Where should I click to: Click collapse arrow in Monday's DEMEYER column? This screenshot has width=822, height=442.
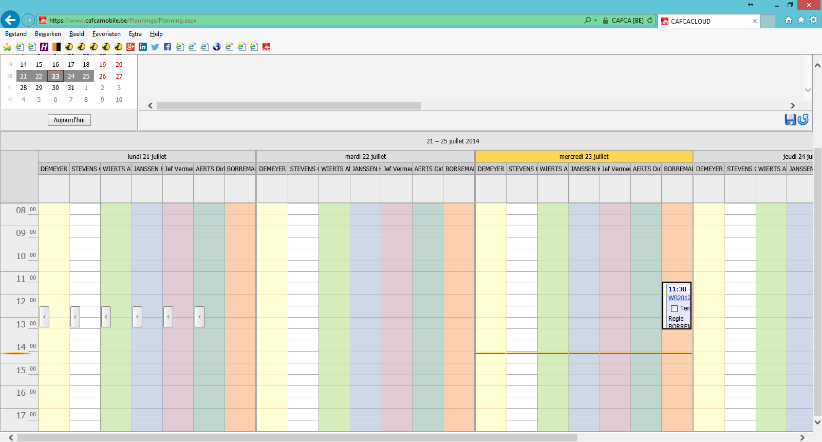pyautogui.click(x=45, y=317)
